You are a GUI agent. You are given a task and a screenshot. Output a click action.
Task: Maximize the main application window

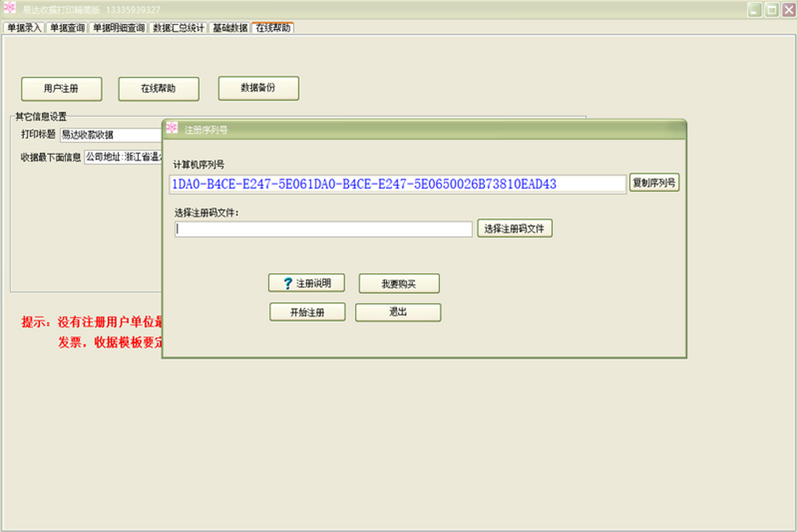771,9
